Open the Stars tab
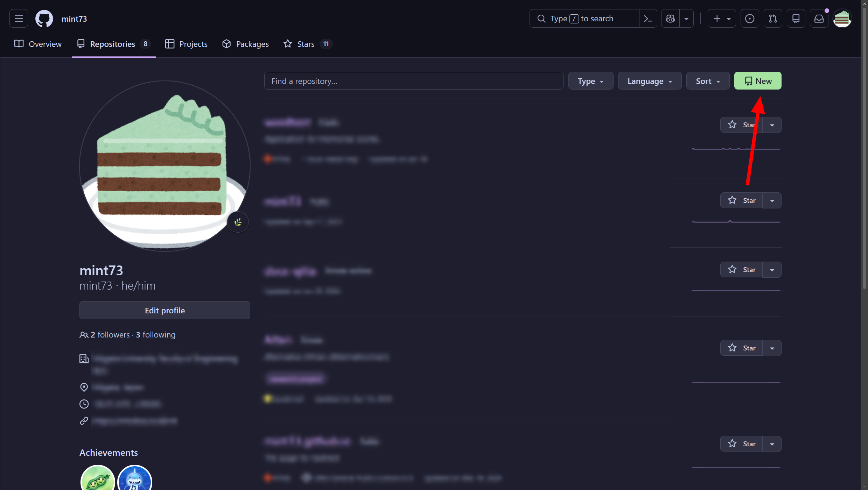Image resolution: width=868 pixels, height=490 pixels. coord(308,44)
